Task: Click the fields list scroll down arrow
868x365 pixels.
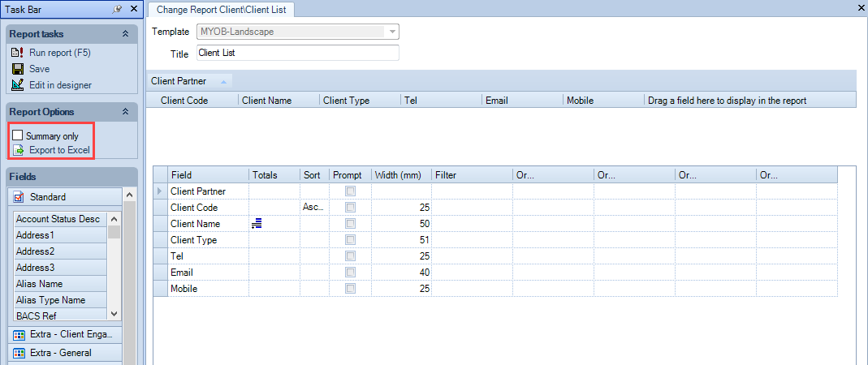Action: pyautogui.click(x=114, y=314)
